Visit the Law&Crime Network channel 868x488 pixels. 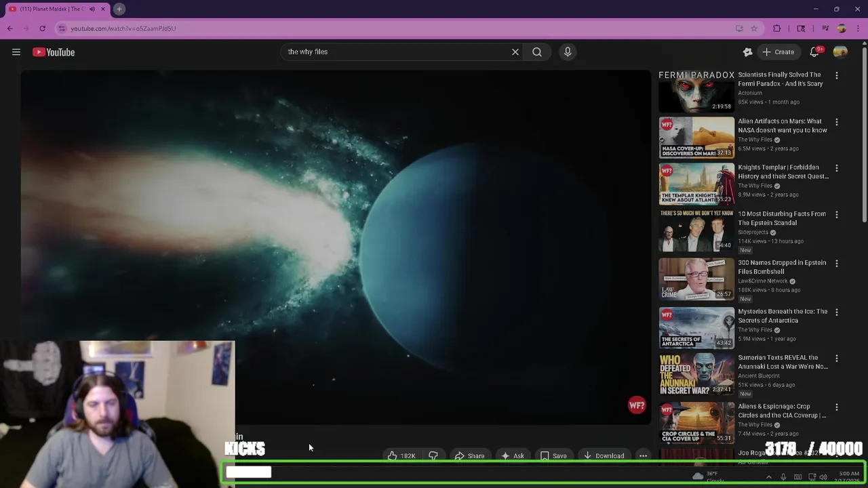pos(763,281)
